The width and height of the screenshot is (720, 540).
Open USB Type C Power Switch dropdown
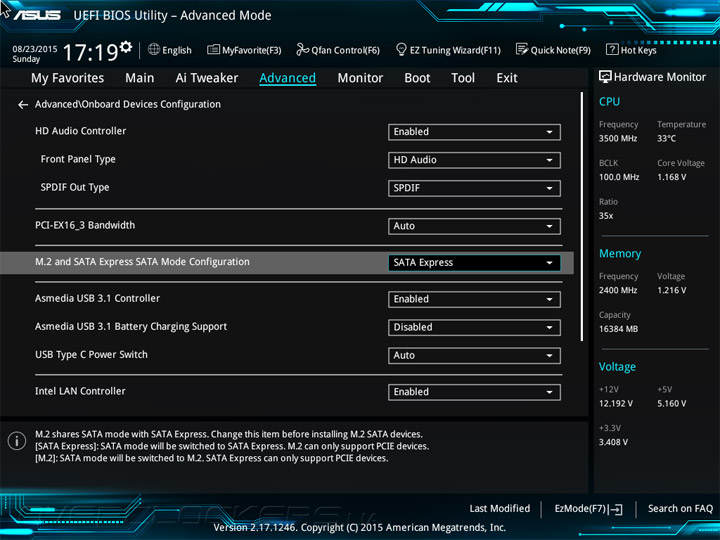pyautogui.click(x=474, y=355)
